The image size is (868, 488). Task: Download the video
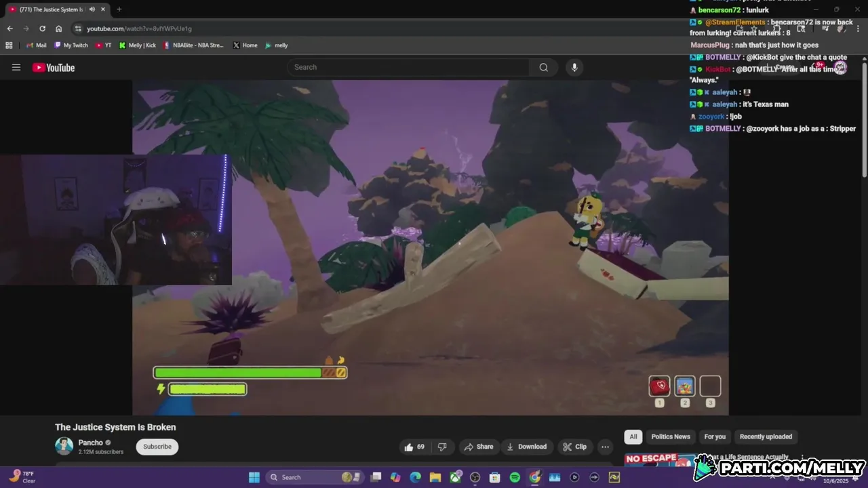point(526,447)
